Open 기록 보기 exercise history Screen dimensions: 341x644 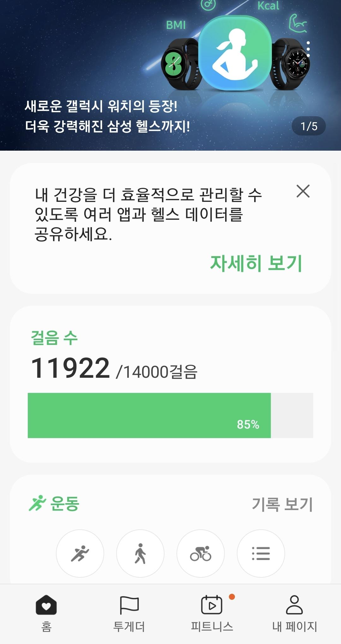pyautogui.click(x=282, y=504)
